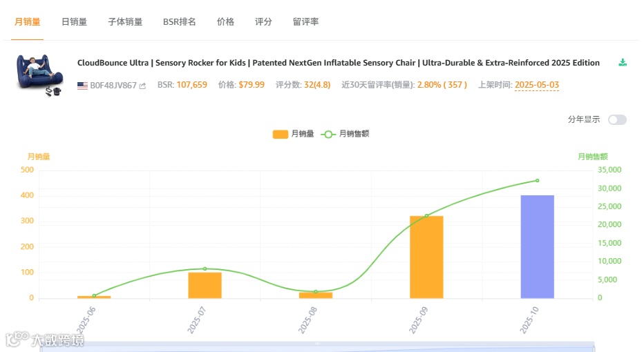
Task: Click the green download icon
Action: 623,63
